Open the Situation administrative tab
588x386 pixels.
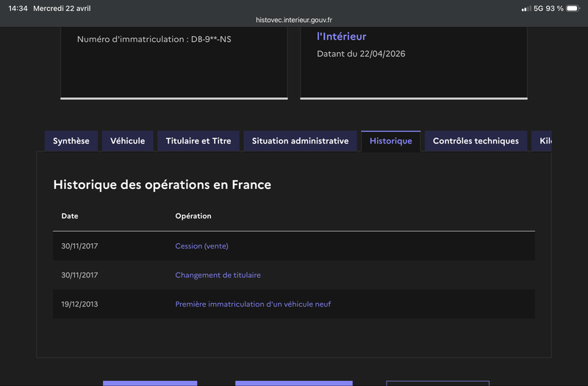(x=300, y=141)
